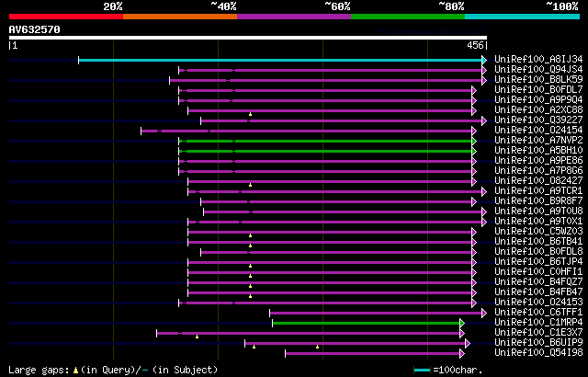Viewport: 588px width, 377px height.
Task: Click the purple ~60% identity legend segment
Action: pos(294,17)
